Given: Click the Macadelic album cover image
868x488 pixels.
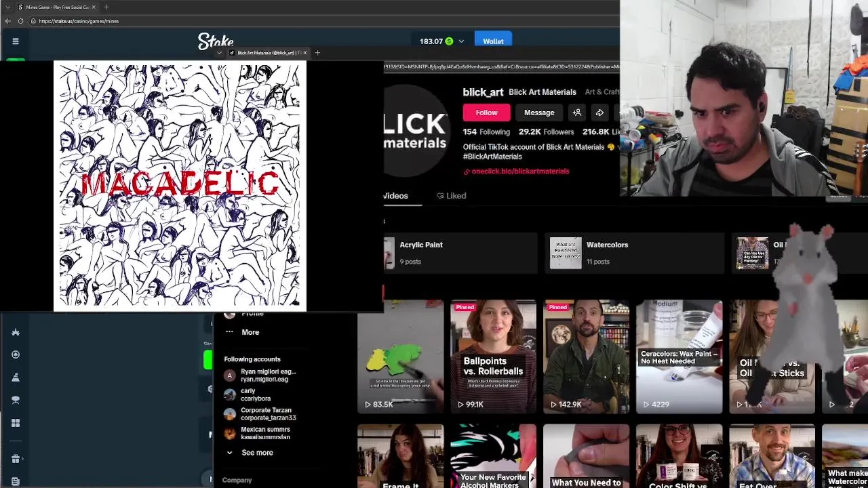Looking at the screenshot, I should click(x=180, y=186).
